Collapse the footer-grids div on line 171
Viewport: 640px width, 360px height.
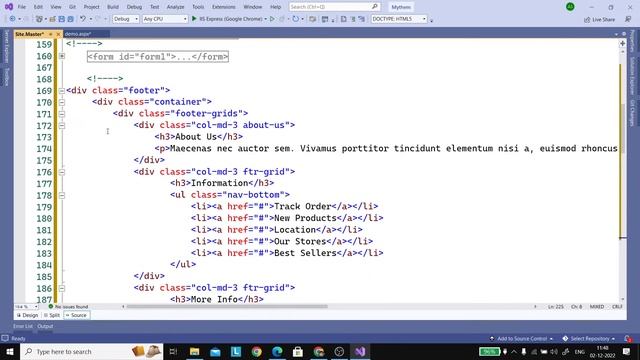click(x=62, y=114)
